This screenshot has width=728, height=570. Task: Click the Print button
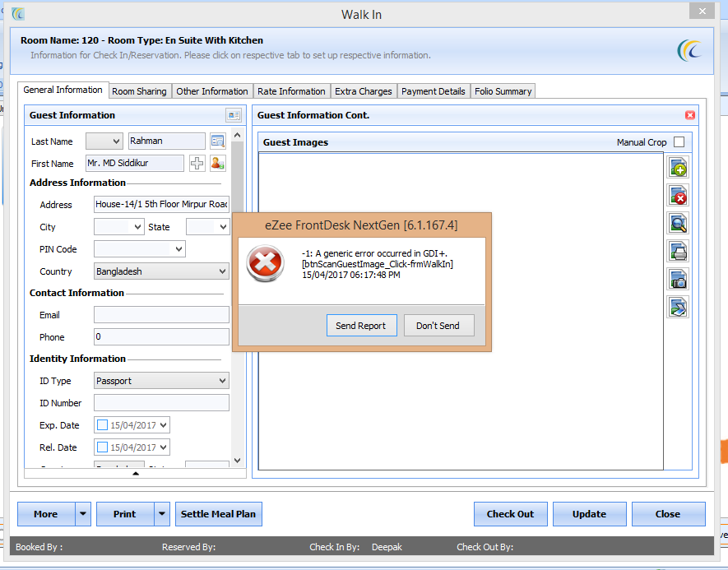point(125,514)
